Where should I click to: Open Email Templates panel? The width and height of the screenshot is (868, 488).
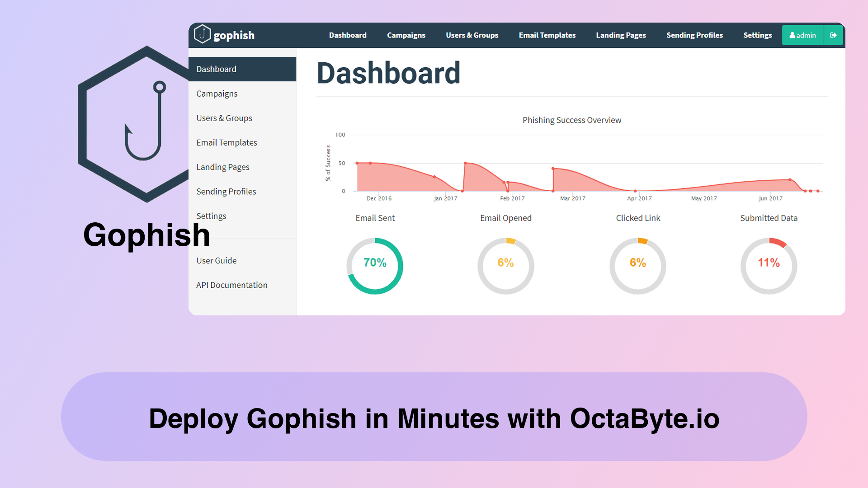[x=227, y=142]
